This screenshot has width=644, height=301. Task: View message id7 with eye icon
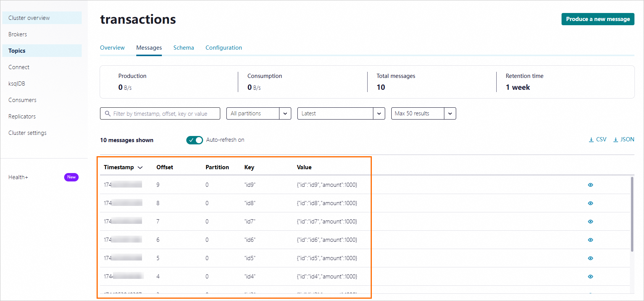point(591,222)
